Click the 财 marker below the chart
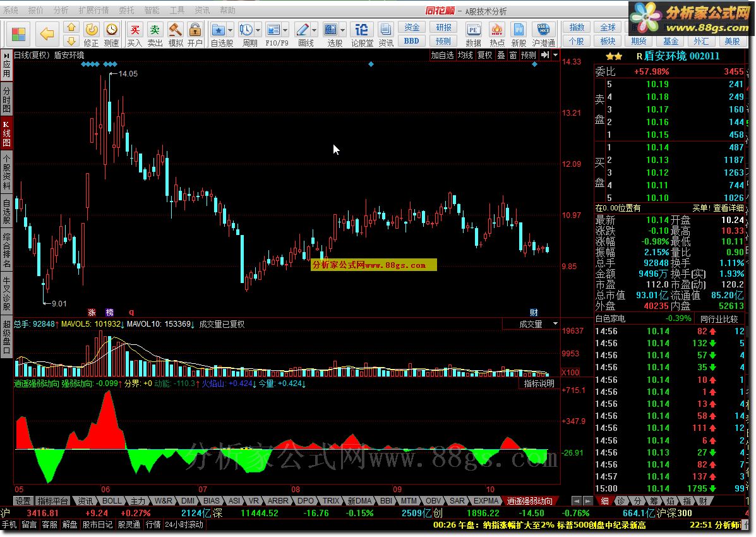This screenshot has width=756, height=537. (534, 312)
